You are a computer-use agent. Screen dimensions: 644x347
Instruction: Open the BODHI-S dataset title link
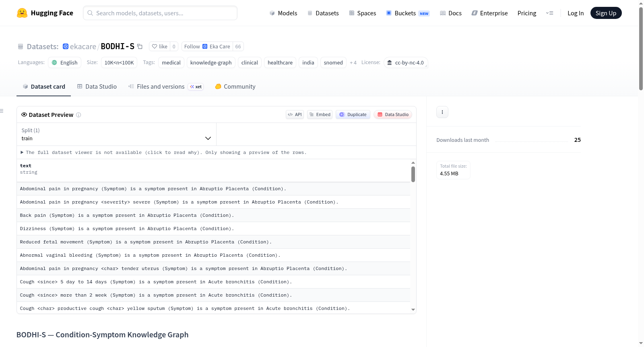click(118, 46)
